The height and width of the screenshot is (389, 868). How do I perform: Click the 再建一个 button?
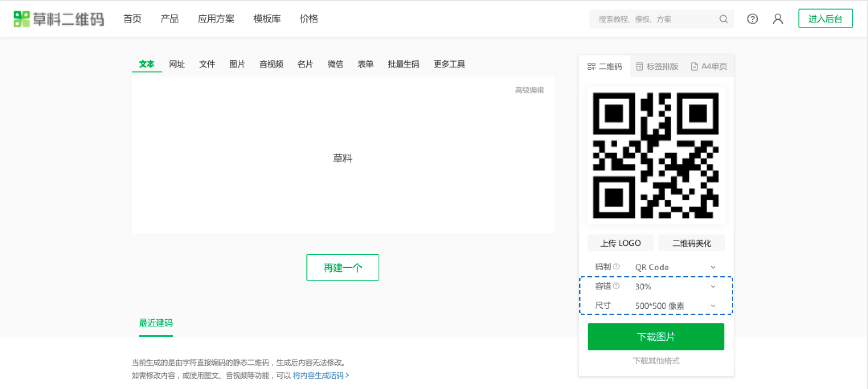pos(342,267)
